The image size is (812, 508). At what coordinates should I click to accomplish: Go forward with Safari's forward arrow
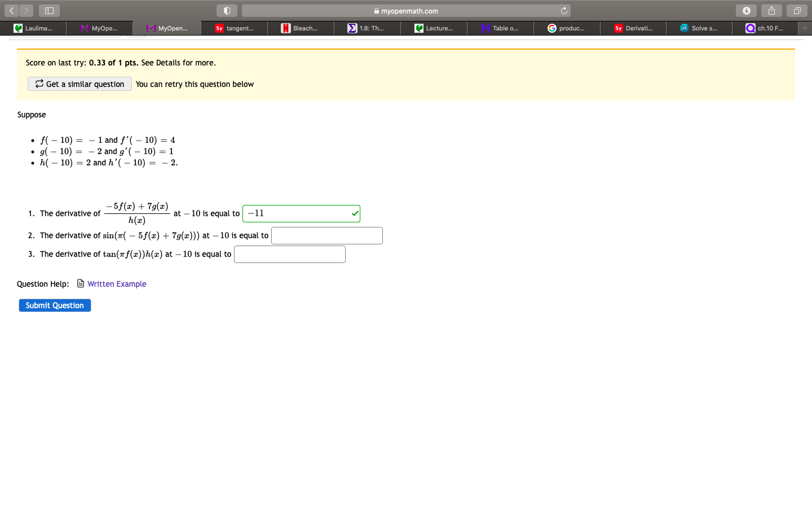pyautogui.click(x=26, y=11)
